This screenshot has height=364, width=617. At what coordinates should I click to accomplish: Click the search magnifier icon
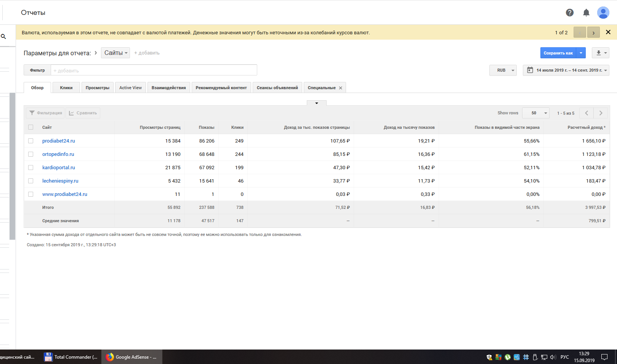(x=3, y=37)
